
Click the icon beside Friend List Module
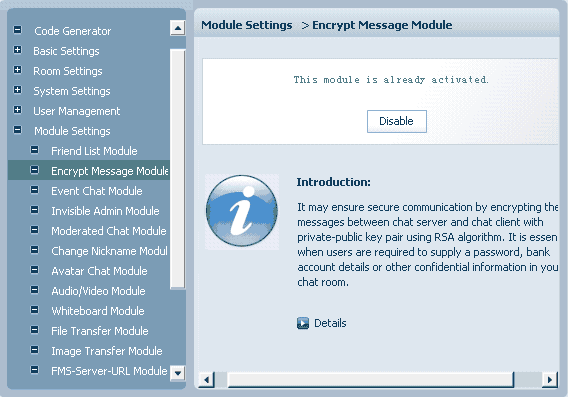pos(34,150)
